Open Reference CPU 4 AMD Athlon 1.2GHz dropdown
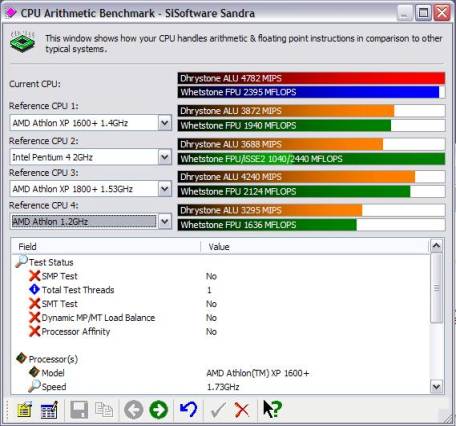This screenshot has width=456, height=426. [165, 222]
